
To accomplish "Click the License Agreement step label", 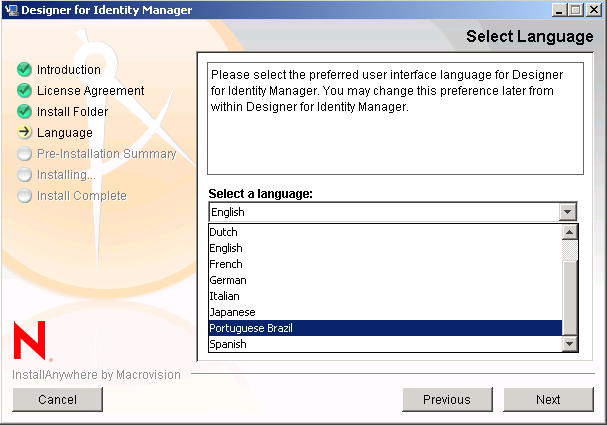I will [x=91, y=91].
